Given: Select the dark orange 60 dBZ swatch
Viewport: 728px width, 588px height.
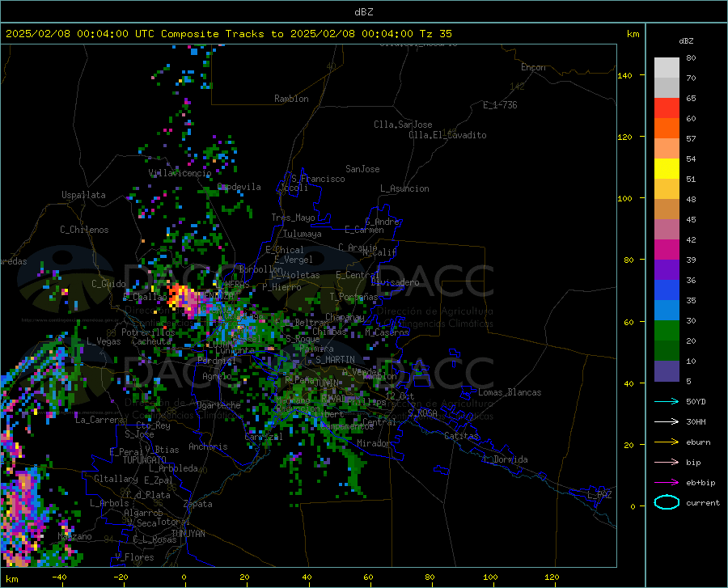Looking at the screenshot, I should 667,129.
